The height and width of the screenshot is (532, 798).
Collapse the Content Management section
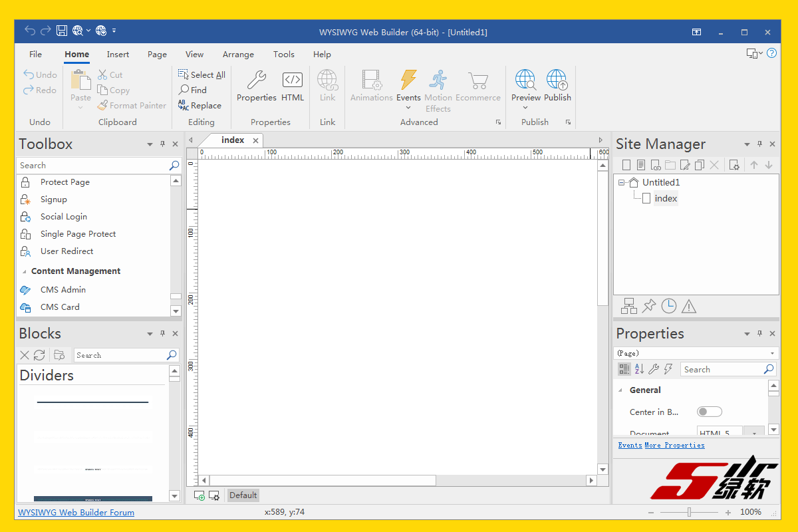pyautogui.click(x=25, y=271)
